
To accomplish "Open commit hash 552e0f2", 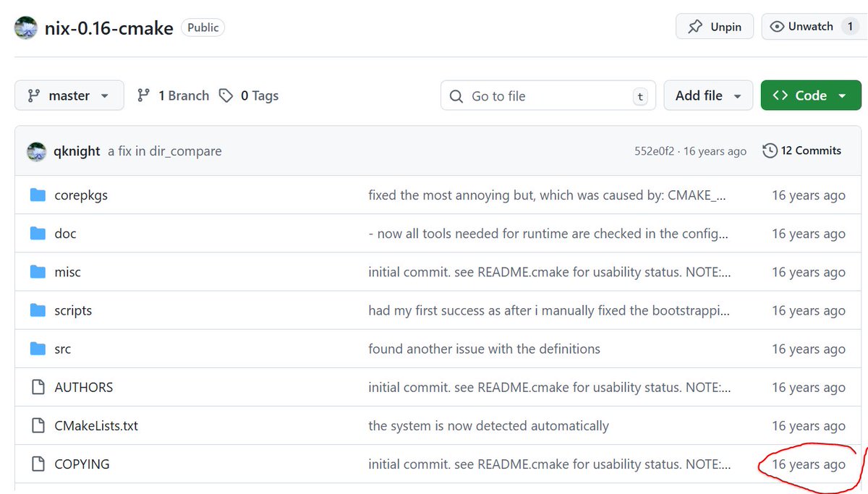I will pos(654,151).
